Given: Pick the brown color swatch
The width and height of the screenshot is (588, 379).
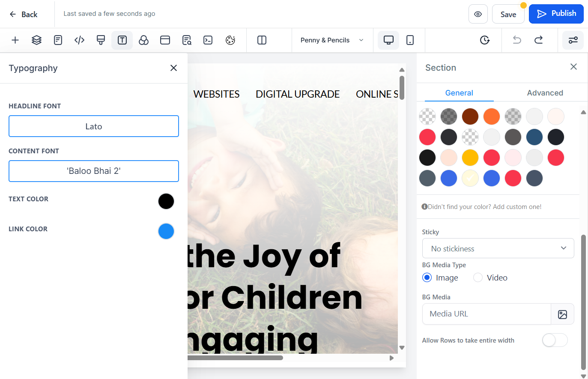Looking at the screenshot, I should pos(470,116).
